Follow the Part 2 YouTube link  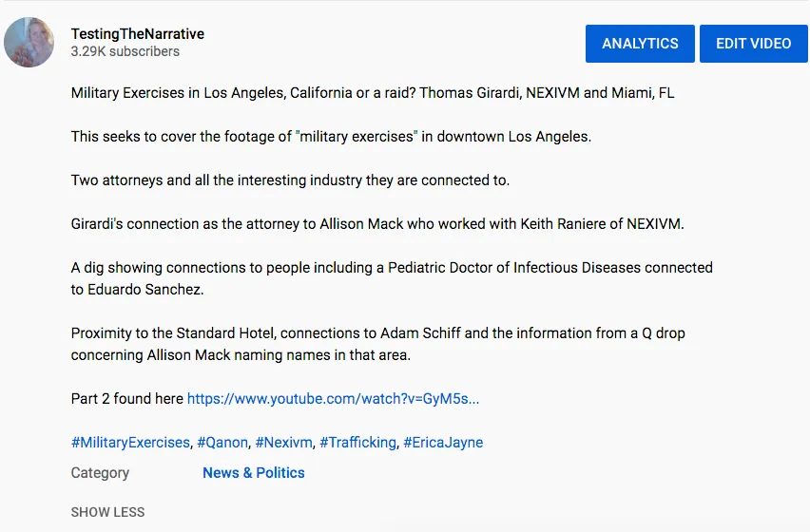(333, 399)
